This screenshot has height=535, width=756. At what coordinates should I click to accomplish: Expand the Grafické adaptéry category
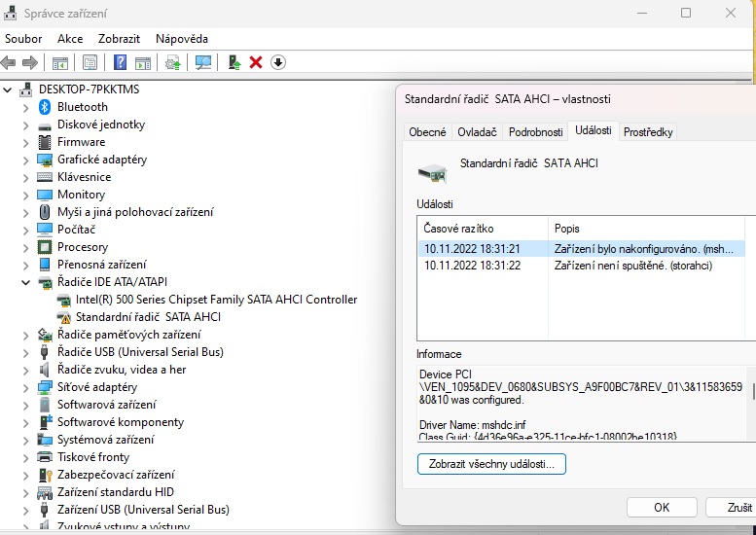click(26, 160)
